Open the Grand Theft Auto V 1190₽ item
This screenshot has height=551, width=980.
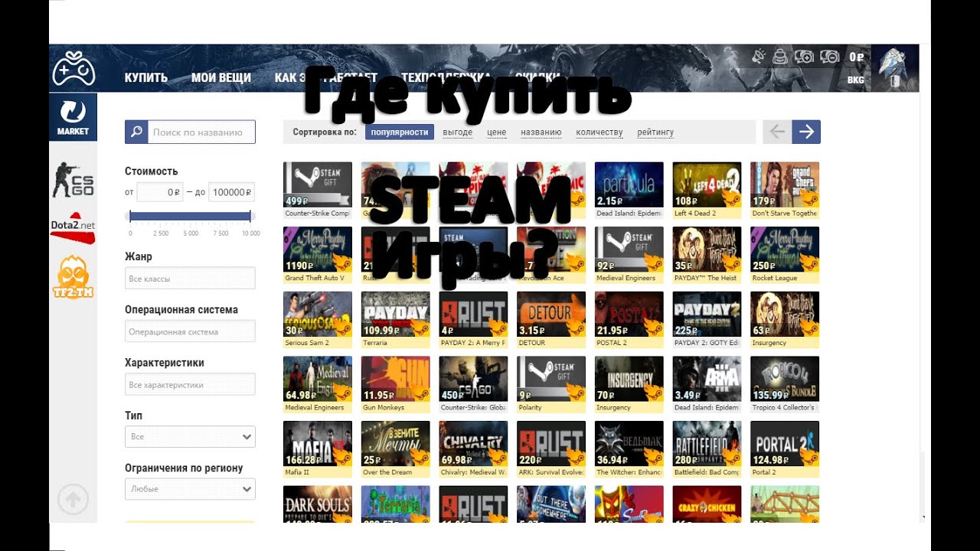318,255
